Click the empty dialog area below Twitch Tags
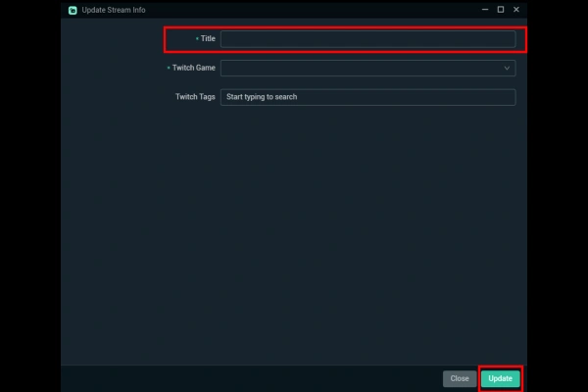 coord(294,235)
